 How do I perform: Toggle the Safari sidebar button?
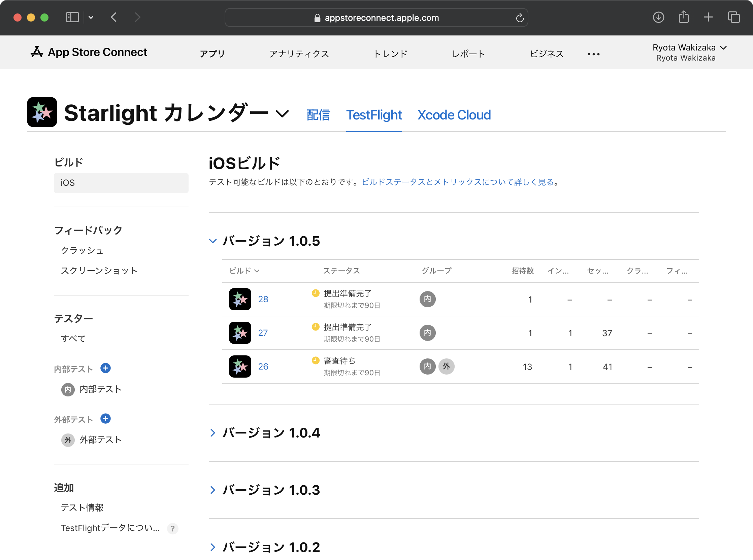point(72,17)
